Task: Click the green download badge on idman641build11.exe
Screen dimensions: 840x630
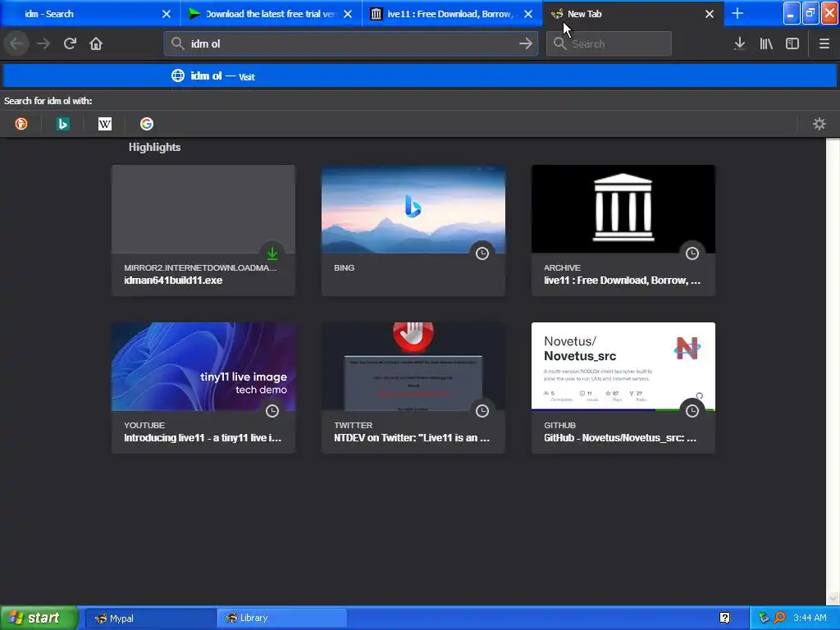Action: point(272,253)
